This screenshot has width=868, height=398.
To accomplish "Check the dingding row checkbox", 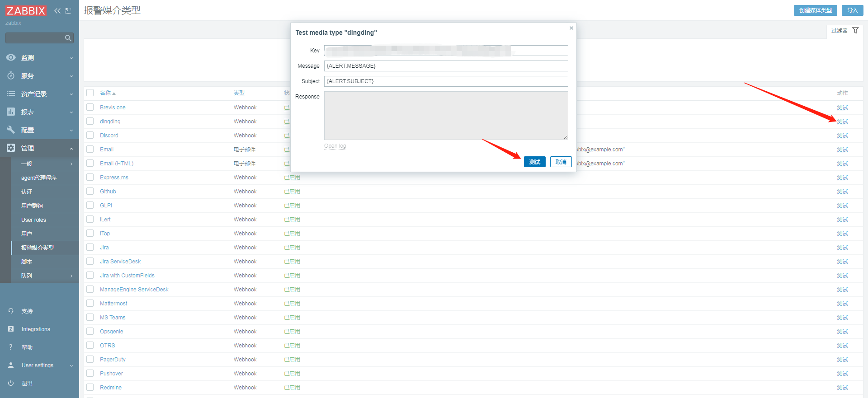I will pos(90,121).
